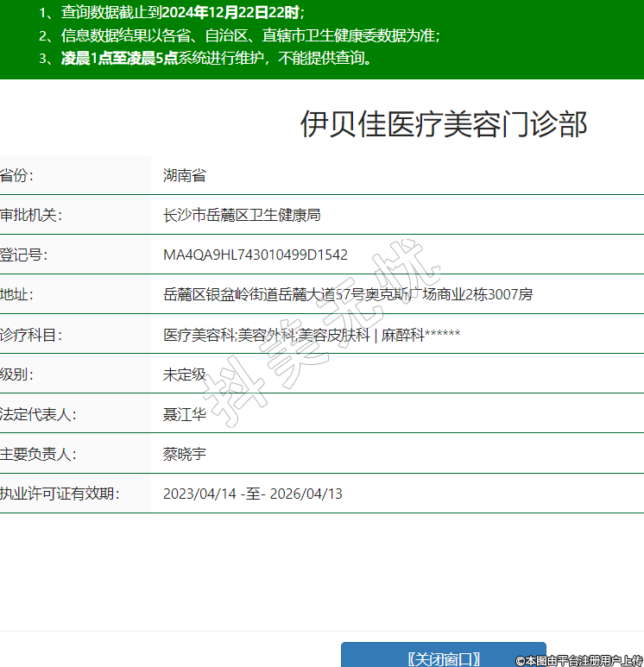Image resolution: width=644 pixels, height=667 pixels.
Task: Click the 地址 row label
Action: tap(16, 294)
